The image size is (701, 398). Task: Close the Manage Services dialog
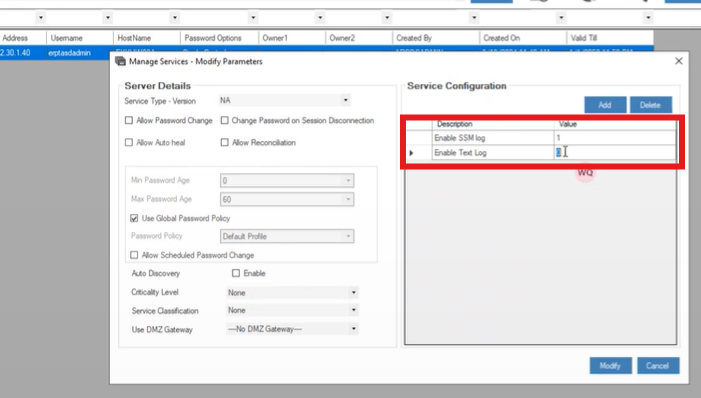click(678, 61)
